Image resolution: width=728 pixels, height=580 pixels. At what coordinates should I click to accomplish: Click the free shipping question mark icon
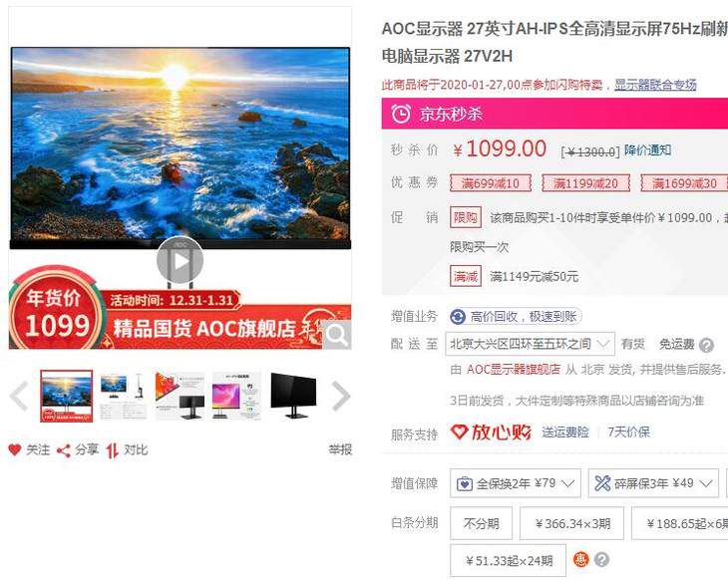tap(706, 345)
